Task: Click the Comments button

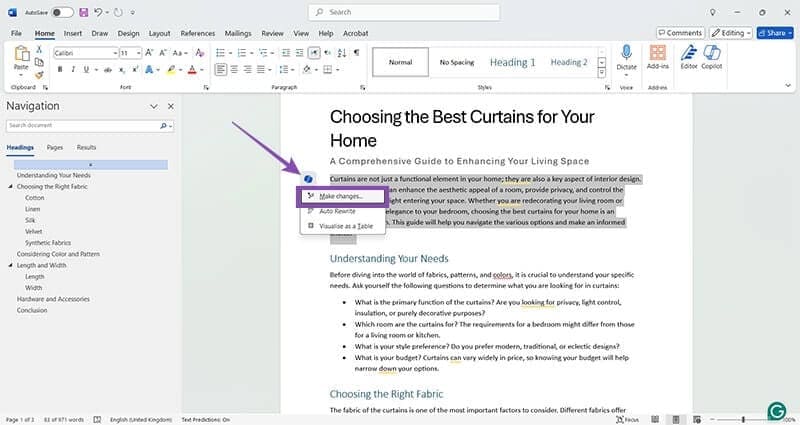Action: 680,33
